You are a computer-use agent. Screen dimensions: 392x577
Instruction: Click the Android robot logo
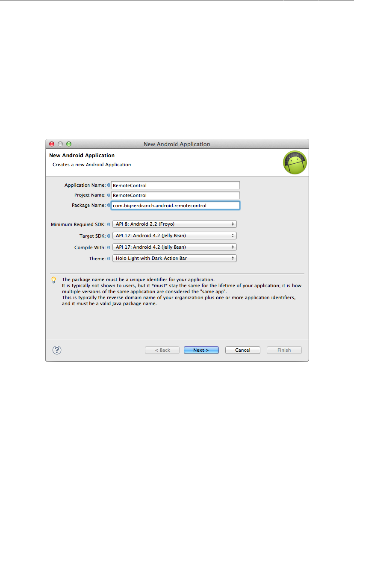pyautogui.click(x=295, y=162)
